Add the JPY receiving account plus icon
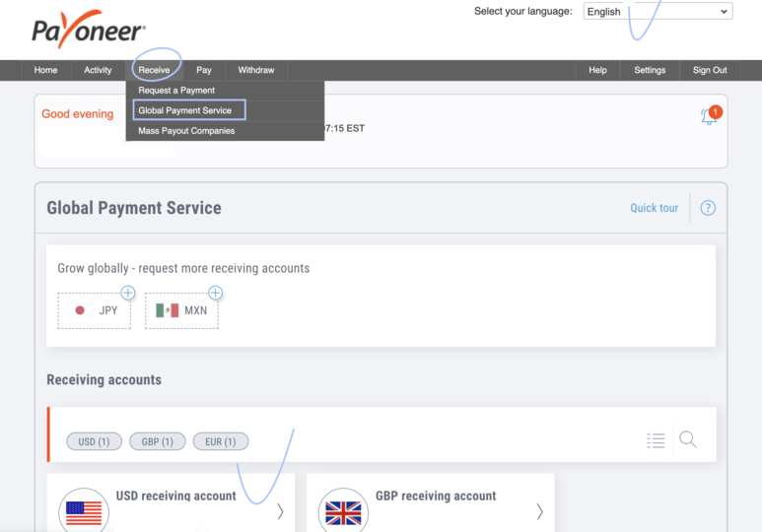762x532 pixels. point(128,293)
